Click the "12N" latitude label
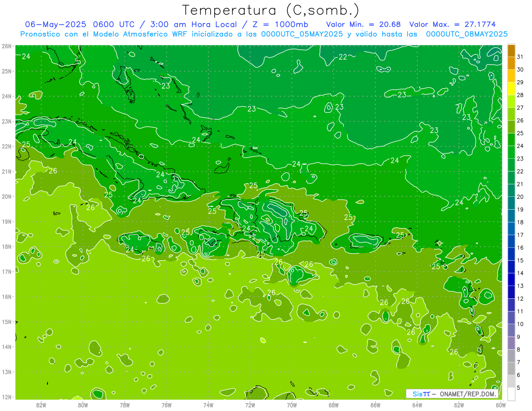The image size is (532, 411). coord(7,397)
